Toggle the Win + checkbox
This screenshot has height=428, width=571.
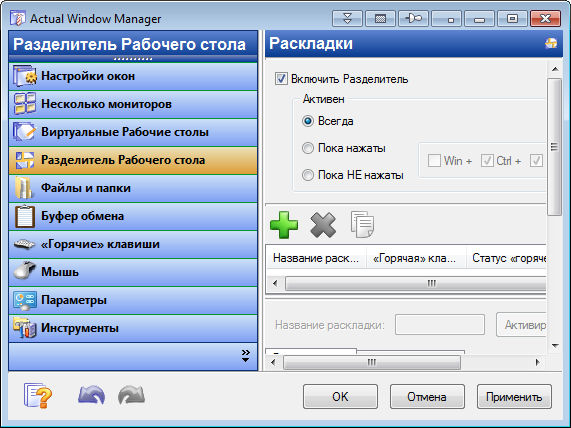[434, 161]
